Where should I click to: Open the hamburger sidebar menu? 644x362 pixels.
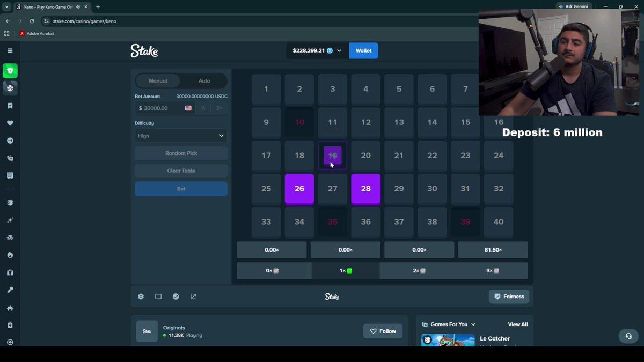coord(10,50)
